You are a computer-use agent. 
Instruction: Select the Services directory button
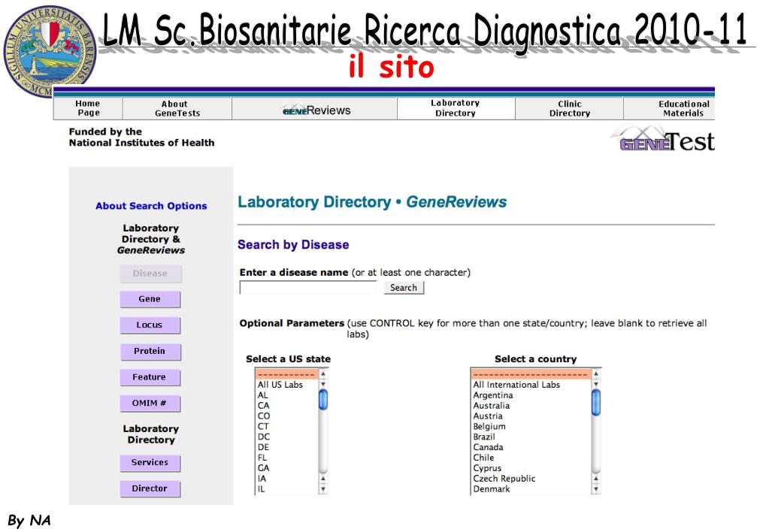click(150, 462)
